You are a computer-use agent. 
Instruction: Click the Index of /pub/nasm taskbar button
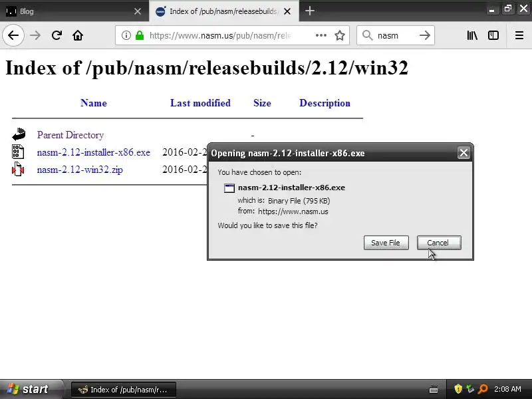tap(124, 390)
